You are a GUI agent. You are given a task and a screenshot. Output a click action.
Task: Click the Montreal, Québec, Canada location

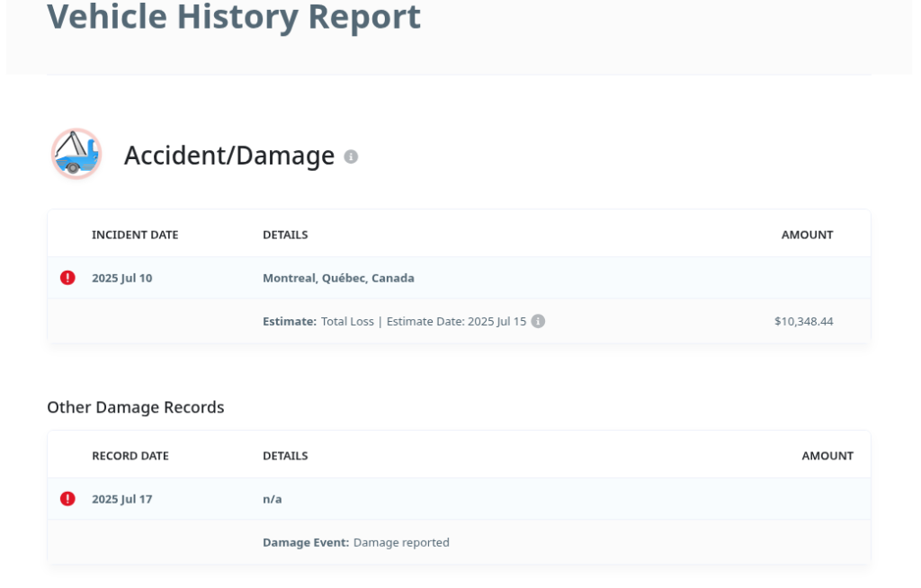[338, 278]
